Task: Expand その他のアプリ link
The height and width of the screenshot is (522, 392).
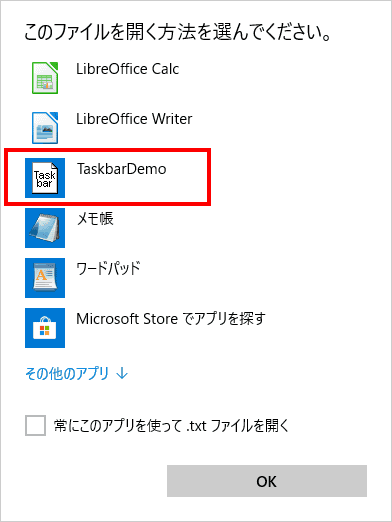Action: (77, 373)
